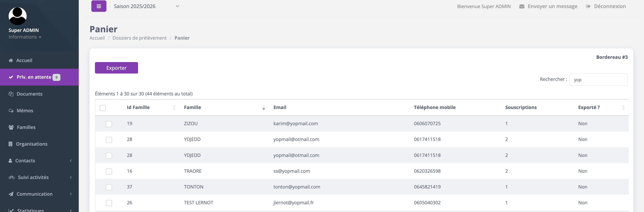The width and height of the screenshot is (644, 212).
Task: Click the user avatar profile picture
Action: tap(17, 16)
